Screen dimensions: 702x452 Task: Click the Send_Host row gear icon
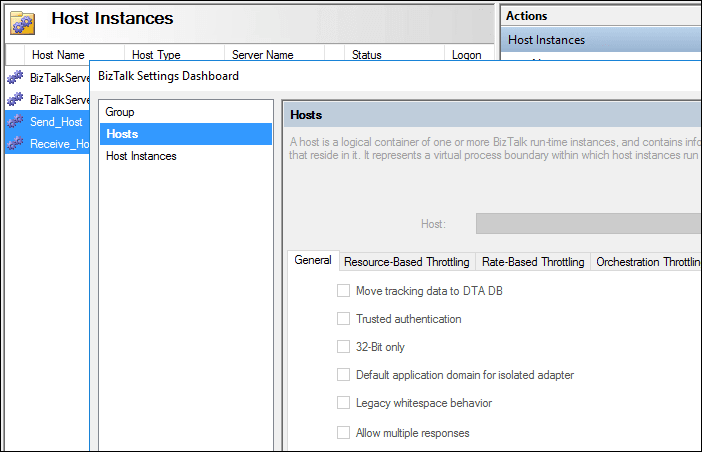pos(15,121)
